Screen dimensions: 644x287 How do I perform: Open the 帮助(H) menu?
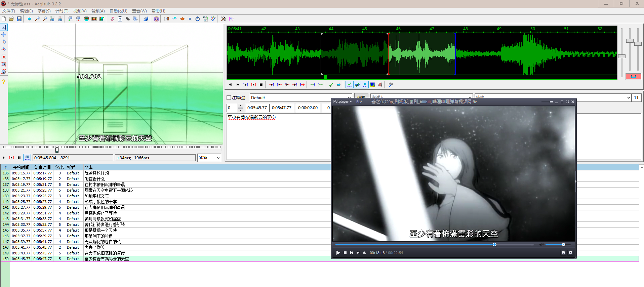[158, 11]
